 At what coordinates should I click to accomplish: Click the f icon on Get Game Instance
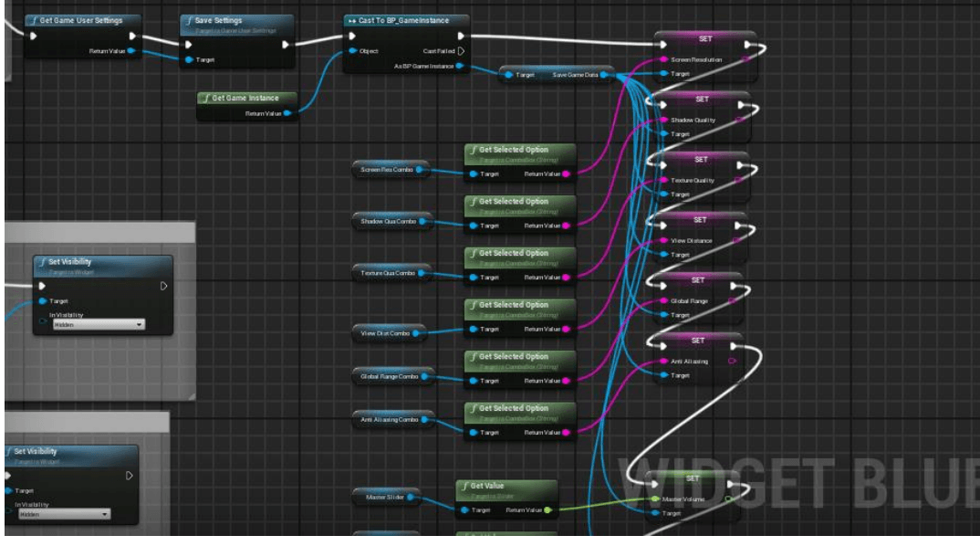point(208,99)
